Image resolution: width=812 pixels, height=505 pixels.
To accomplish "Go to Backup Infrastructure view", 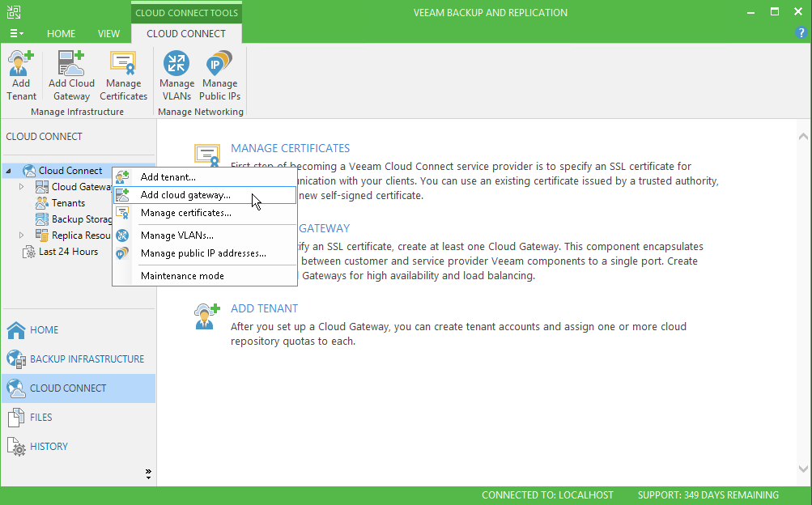I will (x=79, y=359).
